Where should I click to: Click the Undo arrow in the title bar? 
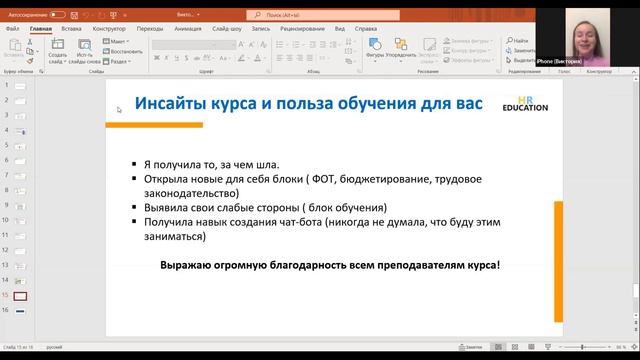86,15
